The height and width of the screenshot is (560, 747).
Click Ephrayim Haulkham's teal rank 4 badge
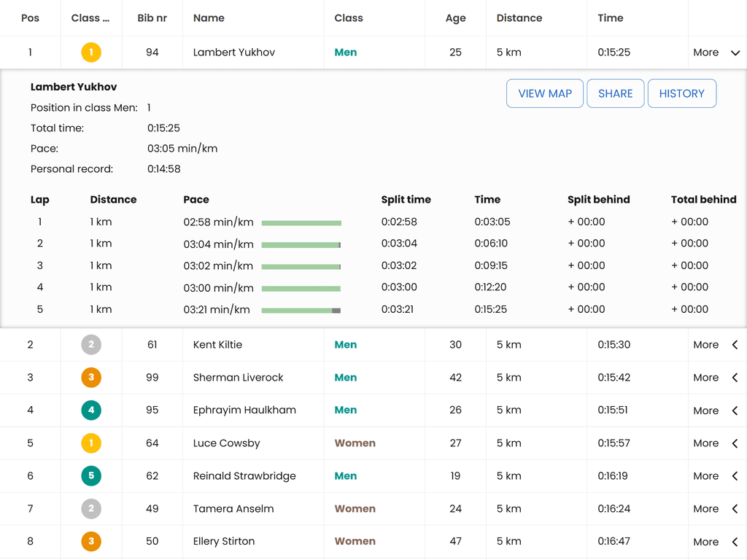pos(91,411)
